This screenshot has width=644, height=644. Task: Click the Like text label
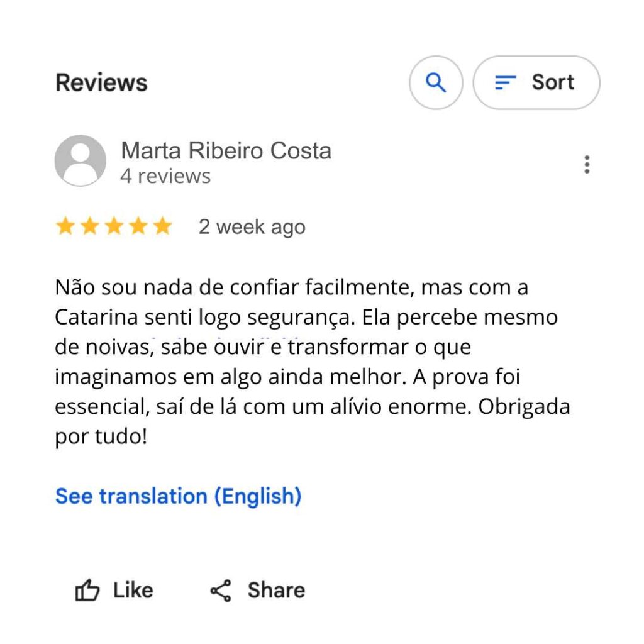(133, 591)
